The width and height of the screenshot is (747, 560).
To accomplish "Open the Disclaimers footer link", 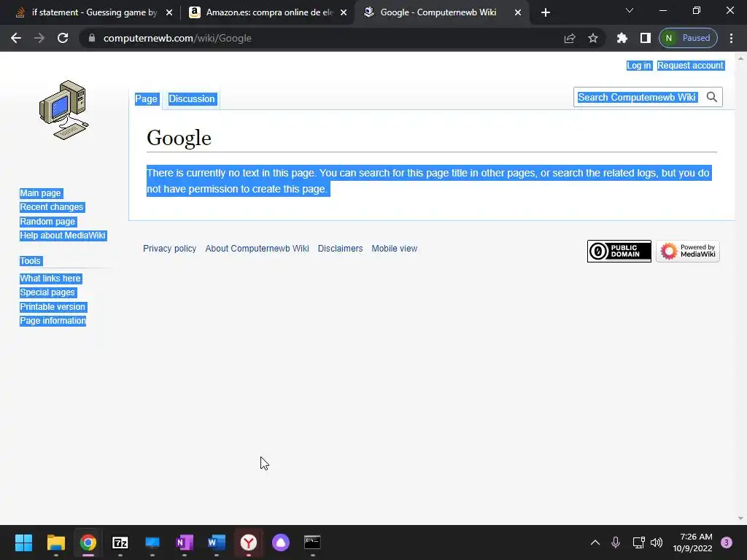I will [340, 249].
